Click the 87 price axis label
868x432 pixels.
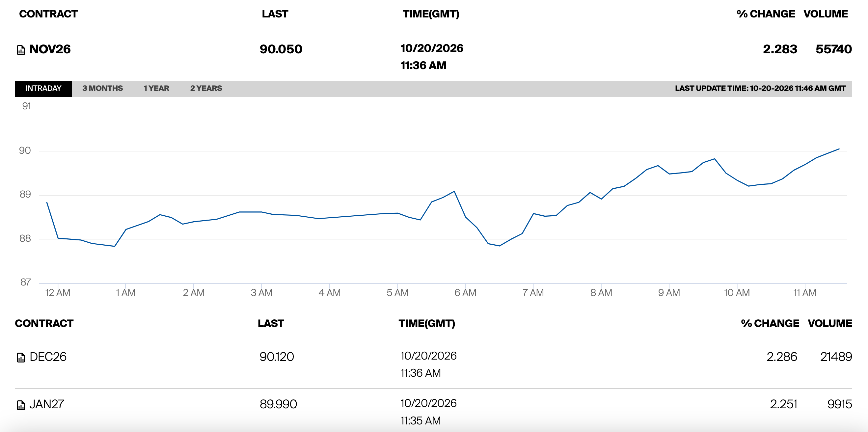(26, 282)
